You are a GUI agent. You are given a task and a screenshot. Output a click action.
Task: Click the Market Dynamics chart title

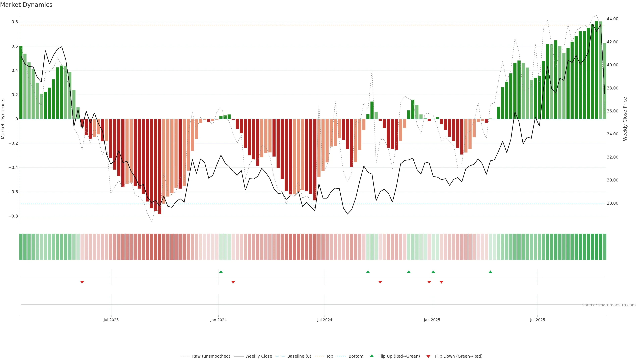26,5
